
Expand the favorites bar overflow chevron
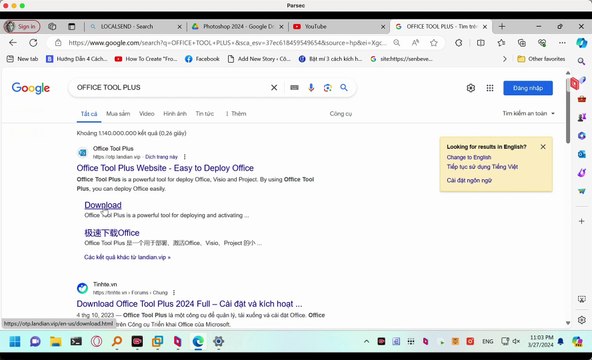pyautogui.click(x=505, y=59)
